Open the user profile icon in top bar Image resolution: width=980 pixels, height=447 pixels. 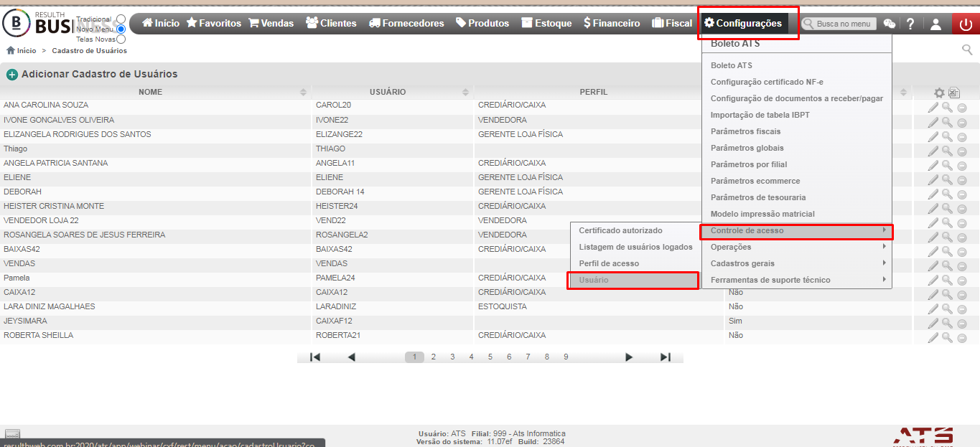click(x=935, y=24)
